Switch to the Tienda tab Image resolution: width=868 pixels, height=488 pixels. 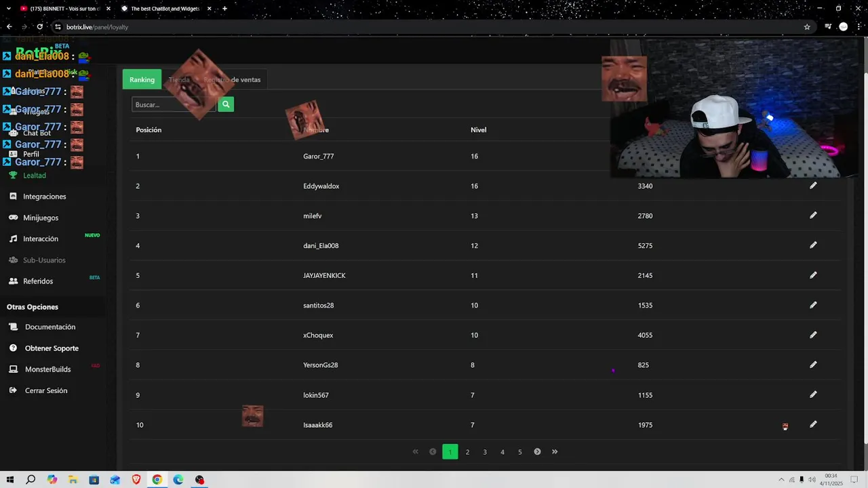coord(179,79)
